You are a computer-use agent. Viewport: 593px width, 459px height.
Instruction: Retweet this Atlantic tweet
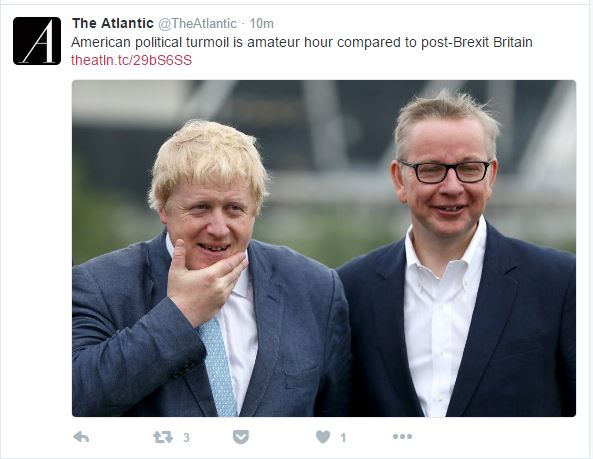click(x=163, y=437)
